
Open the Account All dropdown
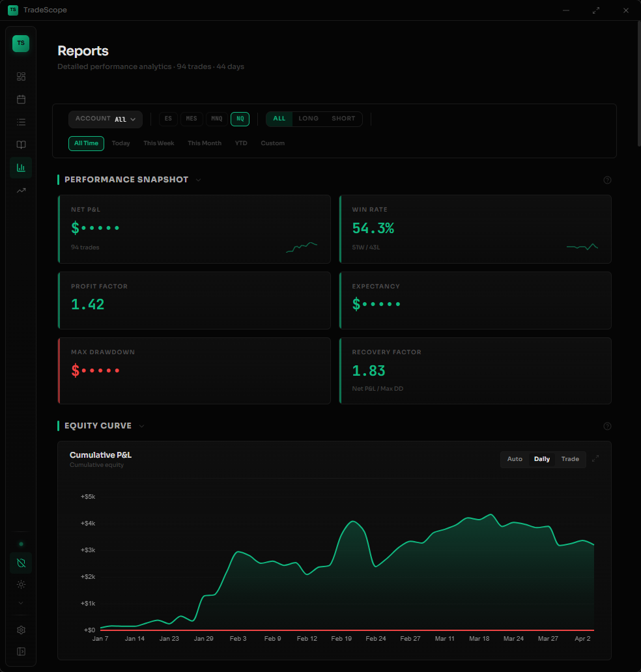tap(106, 119)
